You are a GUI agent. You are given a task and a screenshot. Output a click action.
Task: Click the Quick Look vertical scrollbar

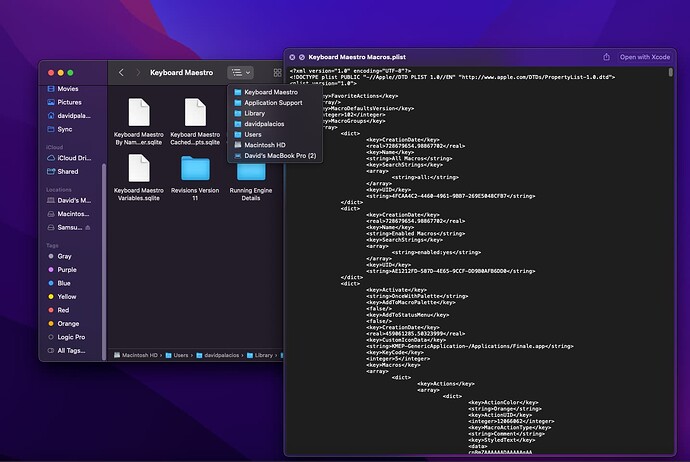point(671,72)
